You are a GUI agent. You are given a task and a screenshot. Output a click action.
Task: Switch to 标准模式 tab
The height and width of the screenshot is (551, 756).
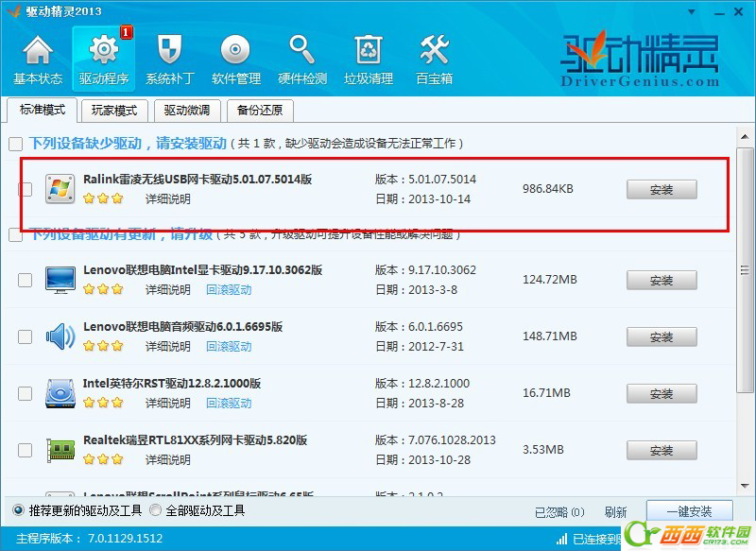(43, 110)
